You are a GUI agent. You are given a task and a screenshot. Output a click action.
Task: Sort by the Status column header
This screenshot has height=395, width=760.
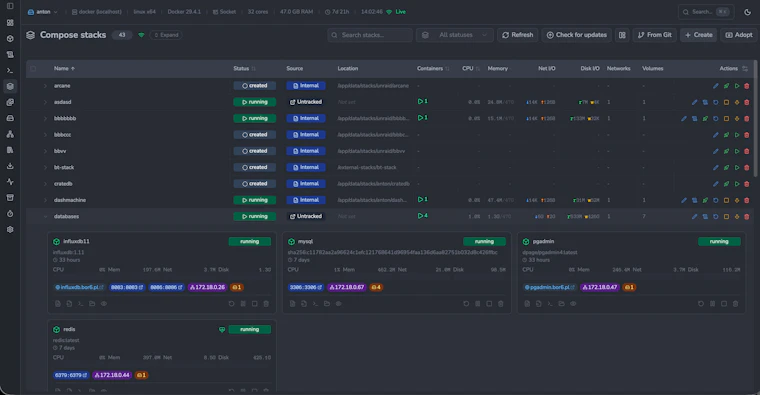[x=244, y=68]
